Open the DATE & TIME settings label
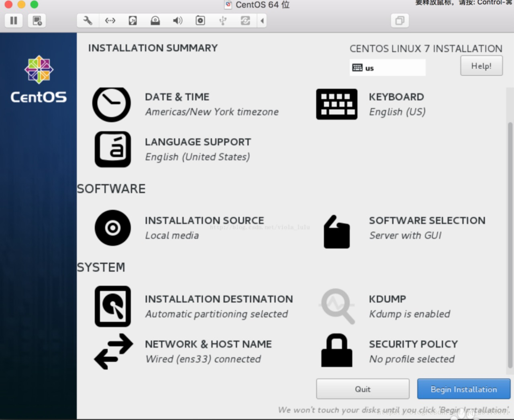 tap(177, 97)
